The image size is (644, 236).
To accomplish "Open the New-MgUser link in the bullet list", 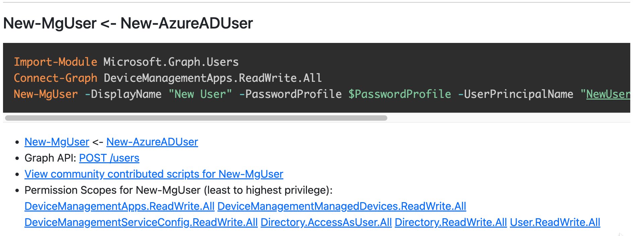I will (x=57, y=142).
